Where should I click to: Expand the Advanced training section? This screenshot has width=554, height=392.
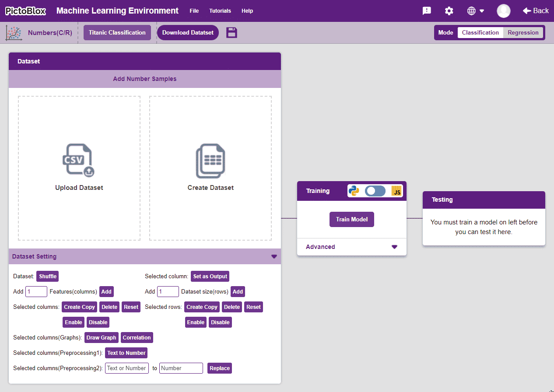394,247
